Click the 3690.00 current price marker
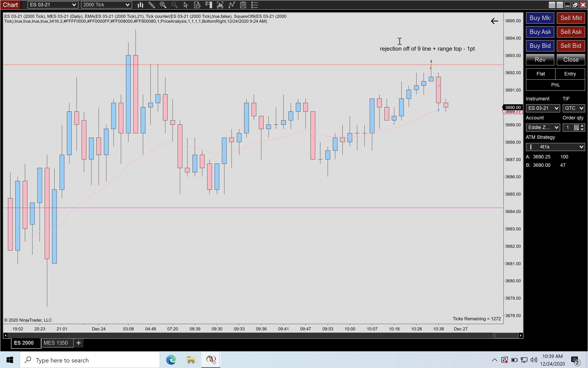The height and width of the screenshot is (368, 588). click(x=513, y=107)
